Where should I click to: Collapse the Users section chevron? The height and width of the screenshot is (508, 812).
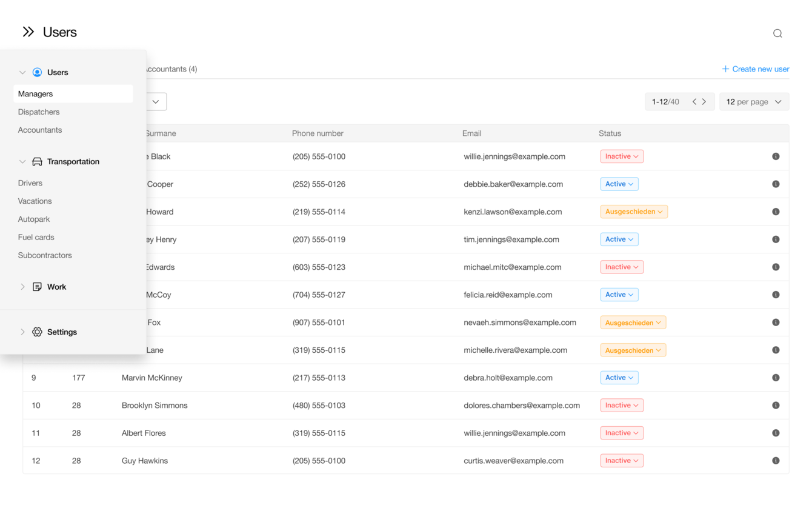pos(22,73)
